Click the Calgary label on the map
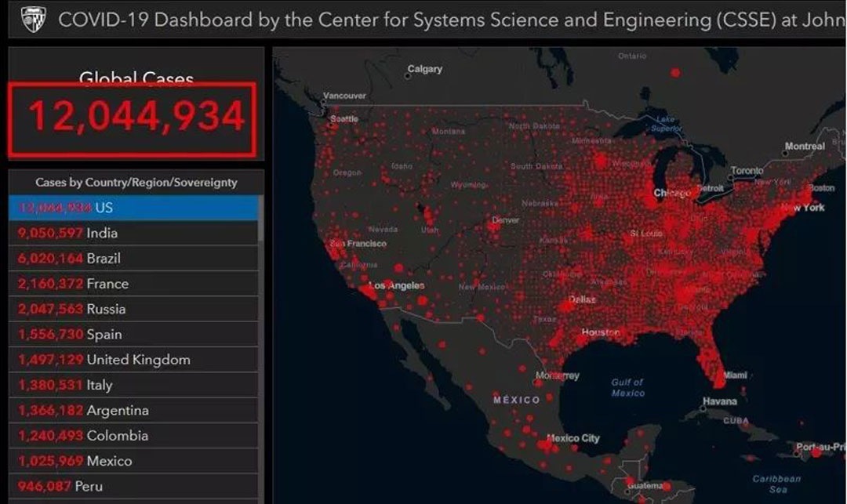847x504 pixels. pos(424,69)
